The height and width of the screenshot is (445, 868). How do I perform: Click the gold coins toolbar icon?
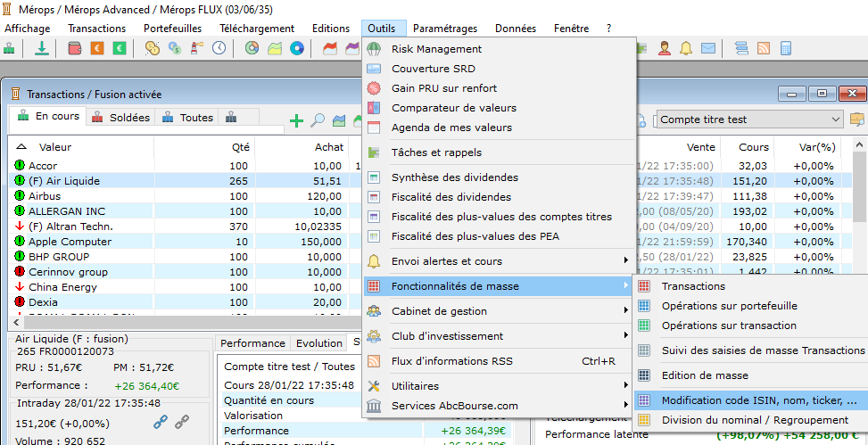pos(153,48)
